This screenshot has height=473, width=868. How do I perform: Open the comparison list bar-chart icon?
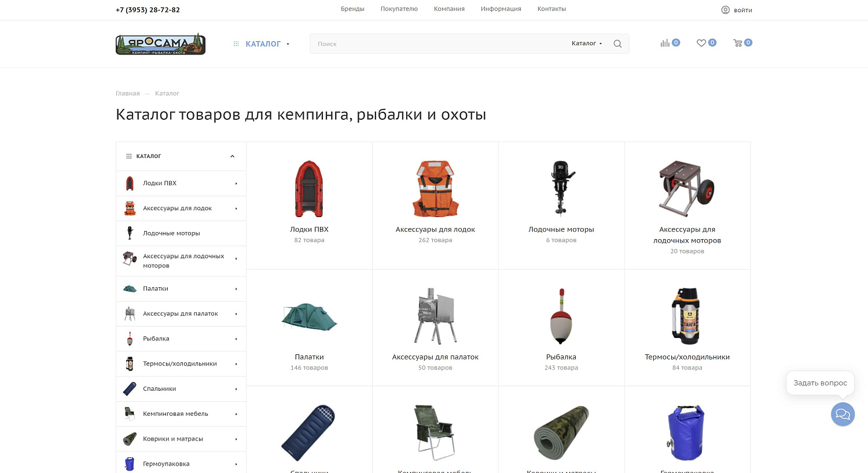coord(666,43)
